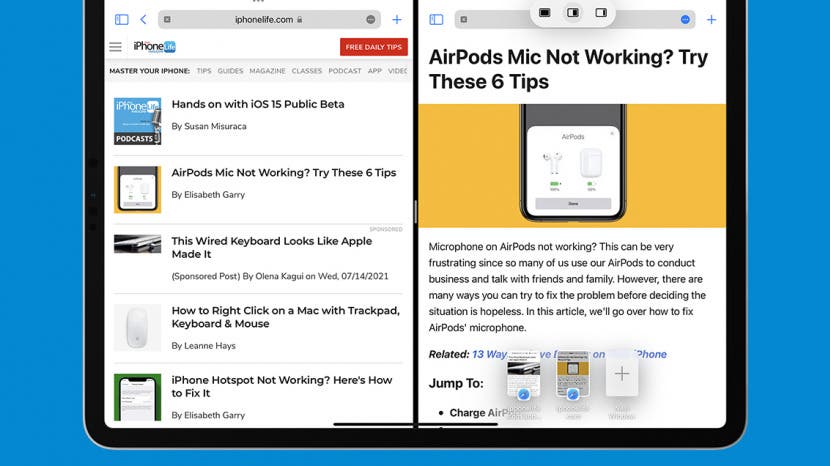Screen dimensions: 830x466
Task: Open extensions icon in left address bar
Action: 167,20
